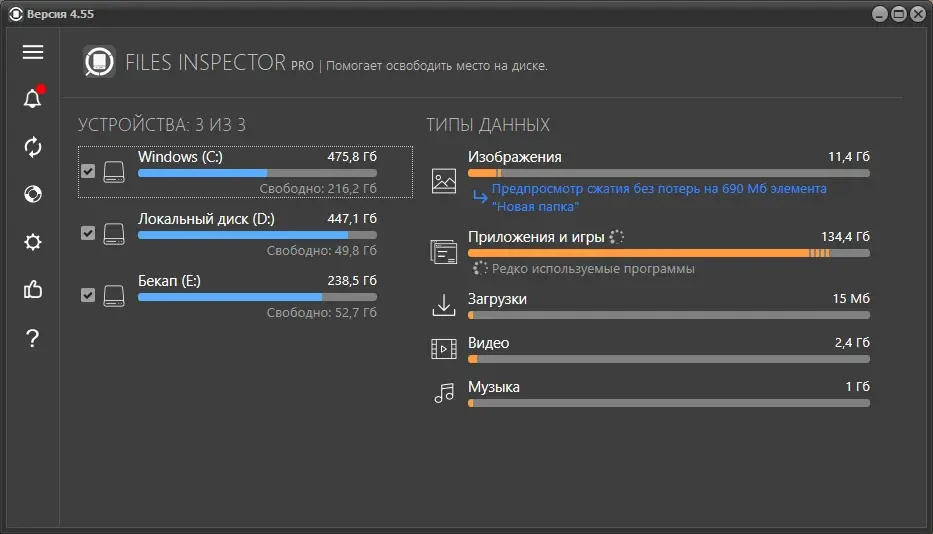
Task: Click Свободно: 52,7 Гб text
Action: point(321,313)
